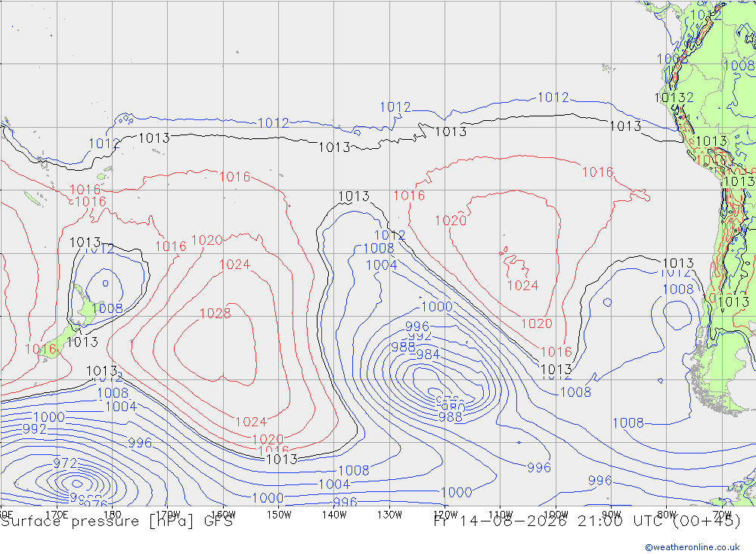Click the 1008 label over South America

click(x=739, y=65)
